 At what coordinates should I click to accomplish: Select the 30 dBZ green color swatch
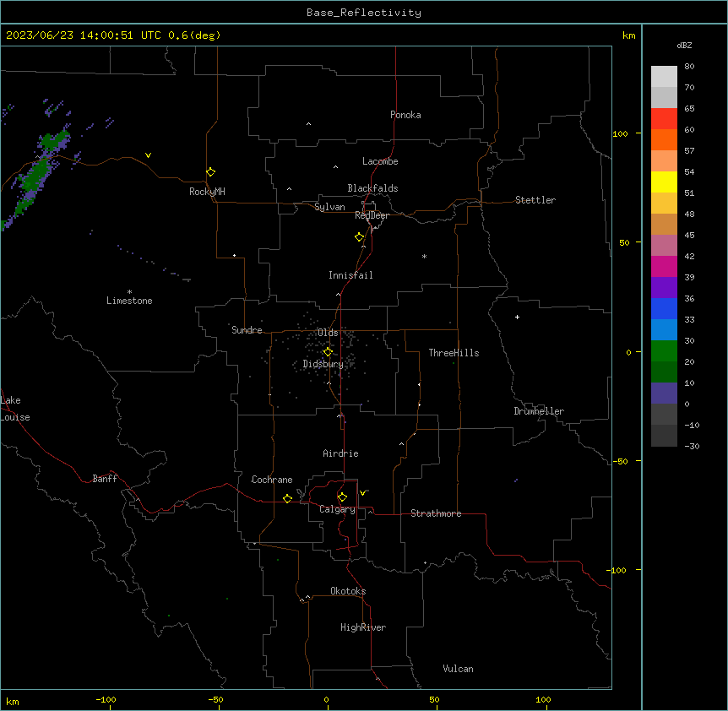coord(664,351)
